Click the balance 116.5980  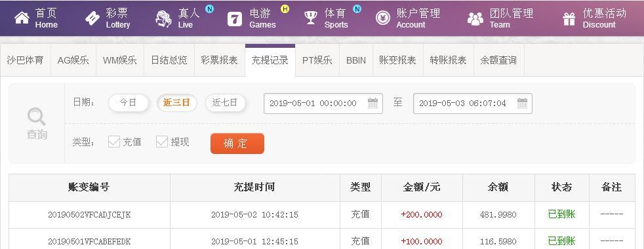coord(498,241)
